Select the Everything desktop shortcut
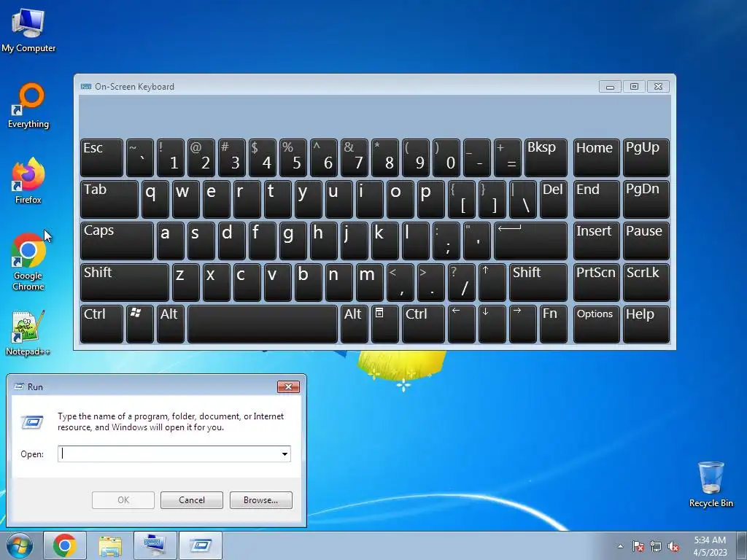 [28, 106]
